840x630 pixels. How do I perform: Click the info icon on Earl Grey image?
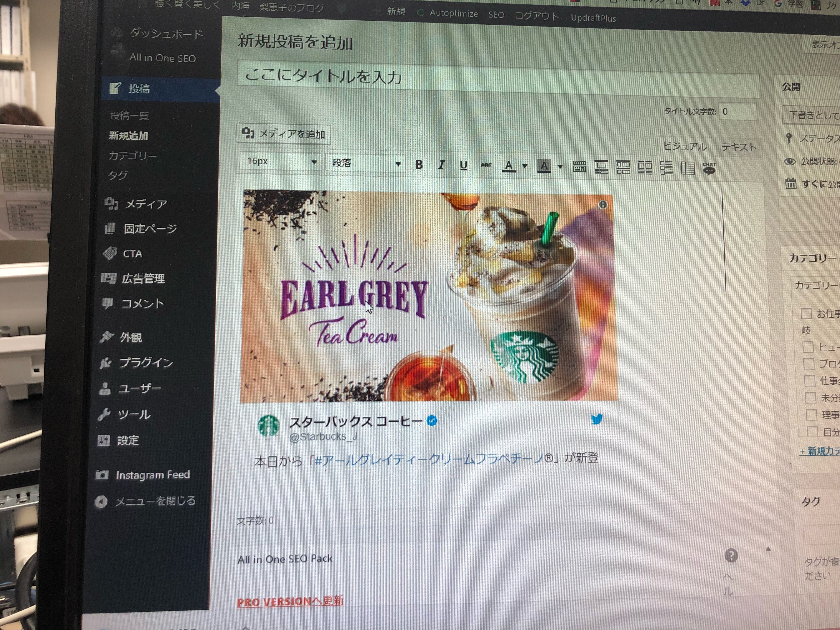pyautogui.click(x=603, y=205)
